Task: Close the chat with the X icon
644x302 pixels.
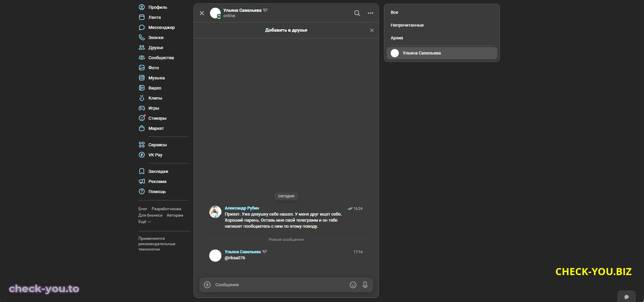Action: pos(202,13)
